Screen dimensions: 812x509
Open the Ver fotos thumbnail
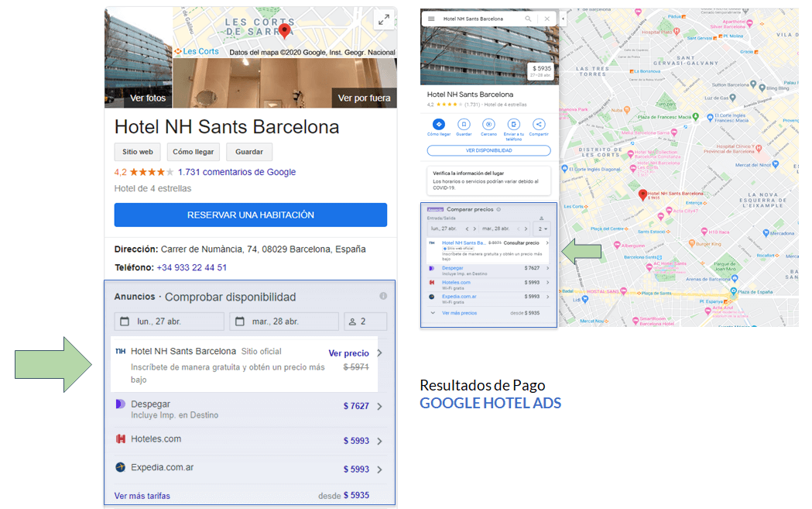click(x=139, y=58)
